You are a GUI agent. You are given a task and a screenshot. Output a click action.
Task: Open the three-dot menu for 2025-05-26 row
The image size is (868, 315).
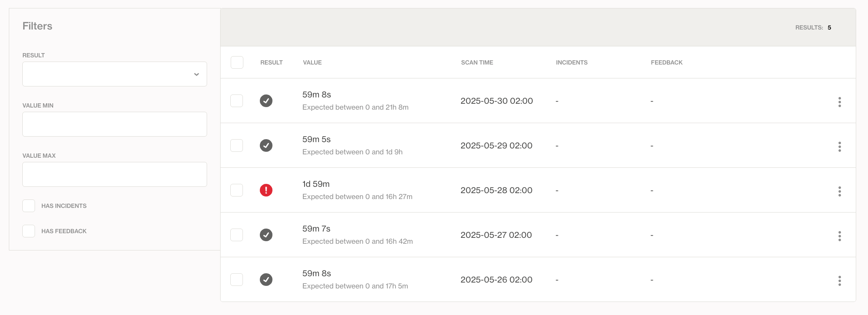tap(839, 281)
